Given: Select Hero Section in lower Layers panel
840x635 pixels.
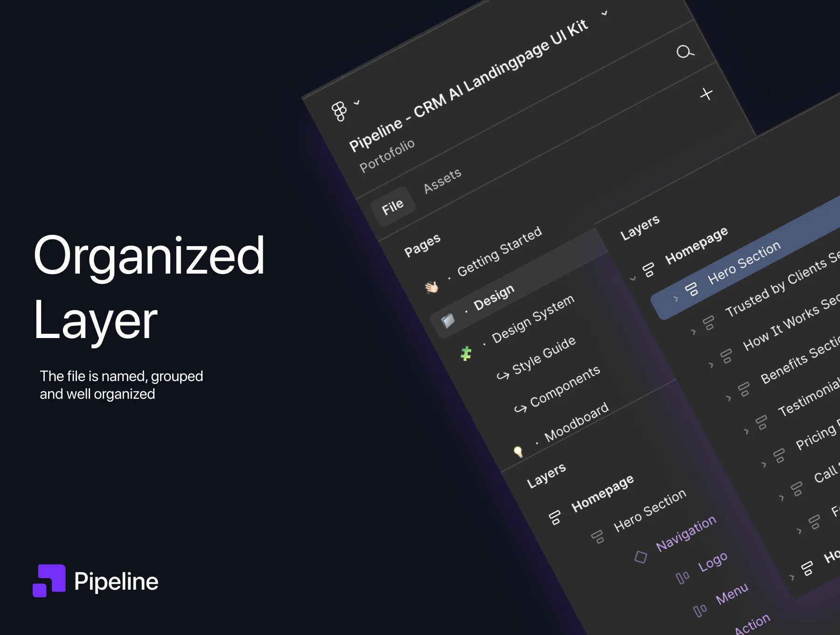Looking at the screenshot, I should [650, 510].
